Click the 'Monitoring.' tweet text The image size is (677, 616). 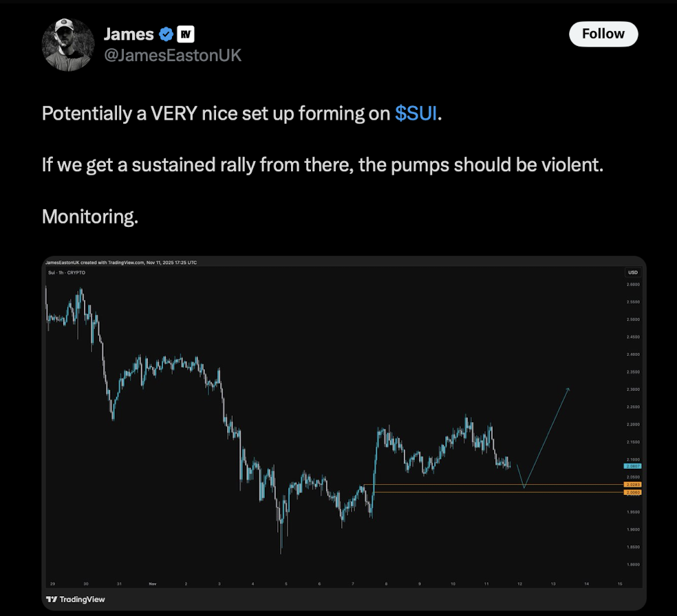(x=89, y=217)
